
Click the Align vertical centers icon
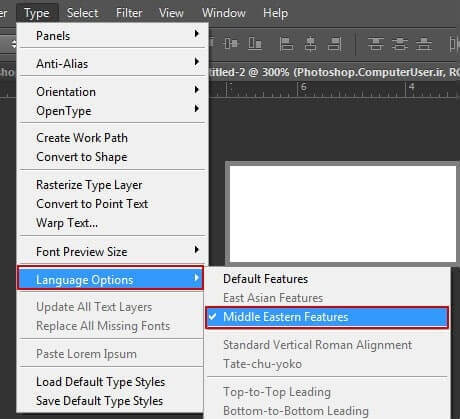(x=231, y=44)
